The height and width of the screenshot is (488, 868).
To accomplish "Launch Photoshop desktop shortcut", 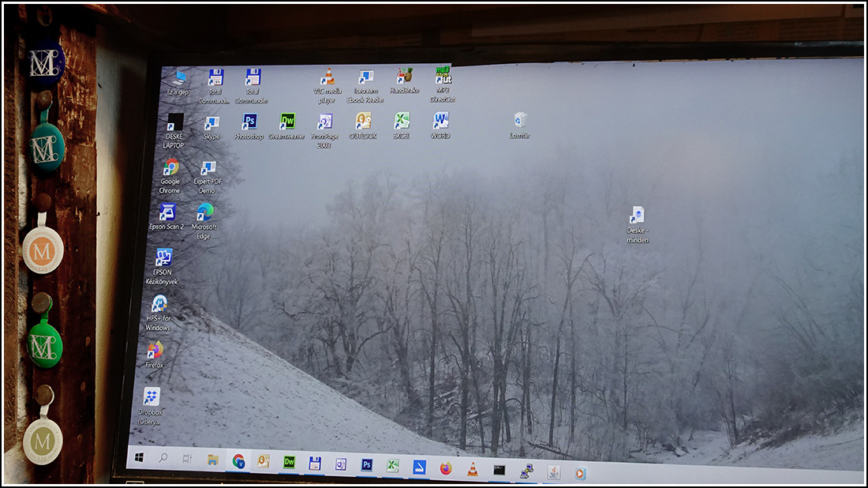I will pyautogui.click(x=249, y=126).
